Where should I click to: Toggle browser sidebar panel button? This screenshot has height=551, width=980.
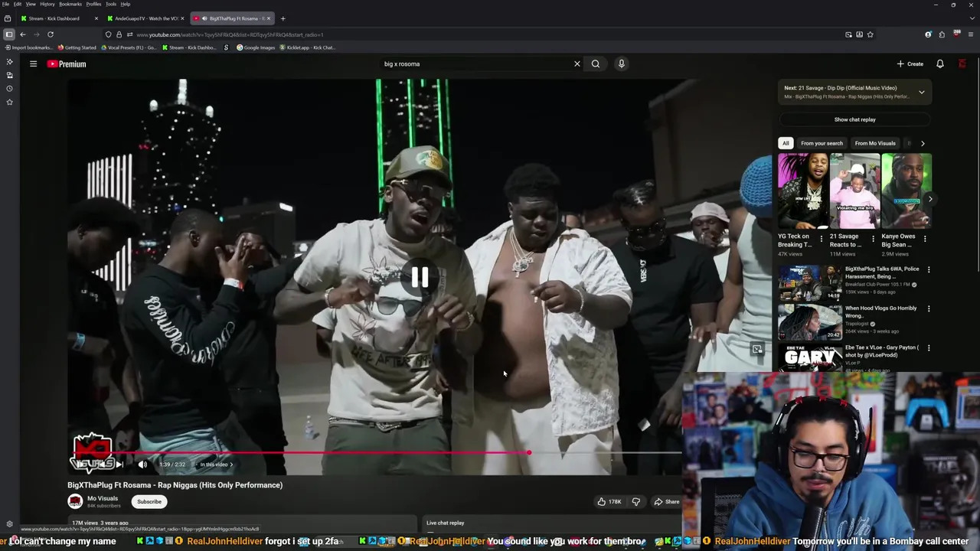pos(9,34)
